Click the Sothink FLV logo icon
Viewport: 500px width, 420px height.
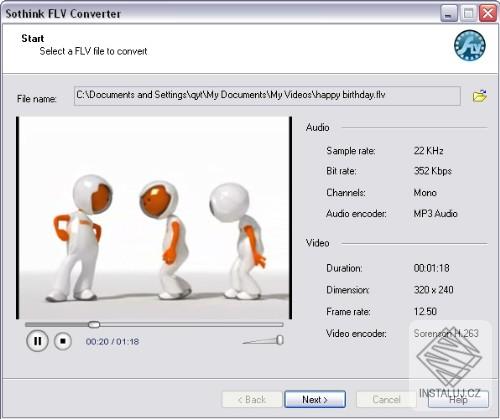(x=470, y=45)
